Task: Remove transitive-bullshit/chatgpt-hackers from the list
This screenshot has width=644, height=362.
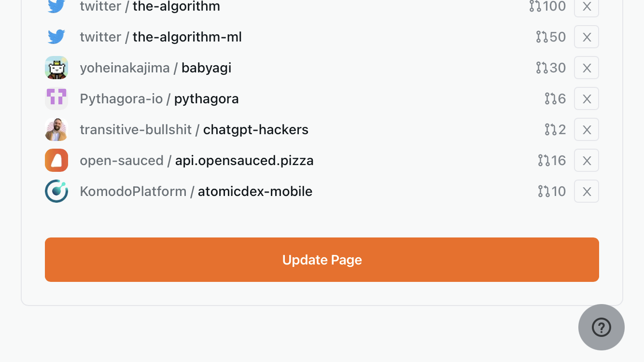Action: coord(586,129)
